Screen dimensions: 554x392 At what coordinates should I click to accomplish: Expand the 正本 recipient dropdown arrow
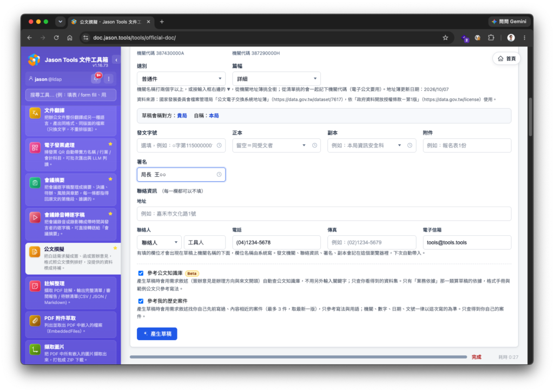(304, 145)
